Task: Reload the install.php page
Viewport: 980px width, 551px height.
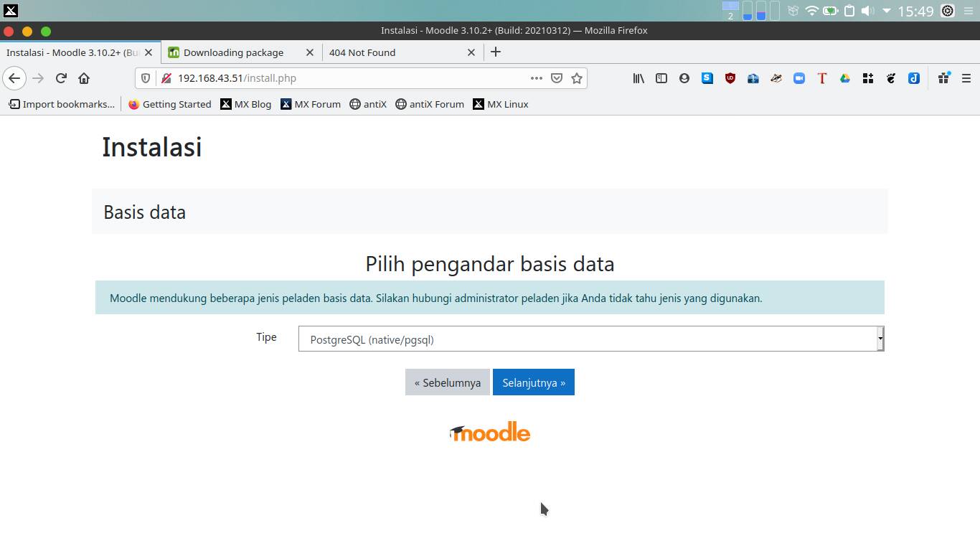Action: click(x=61, y=78)
